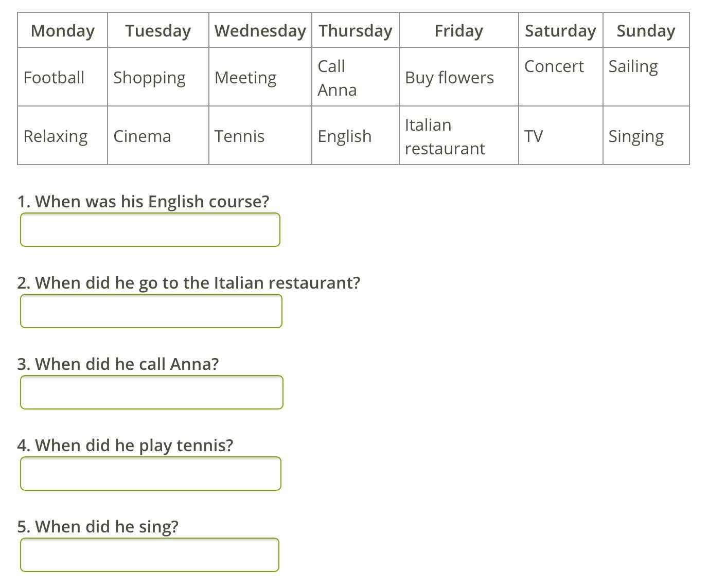Click the Monday column header
Screen dimensions: 726x588
[63, 30]
